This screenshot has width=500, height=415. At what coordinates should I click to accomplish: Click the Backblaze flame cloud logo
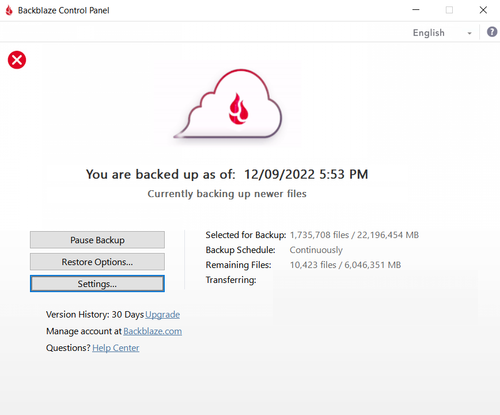click(x=229, y=104)
